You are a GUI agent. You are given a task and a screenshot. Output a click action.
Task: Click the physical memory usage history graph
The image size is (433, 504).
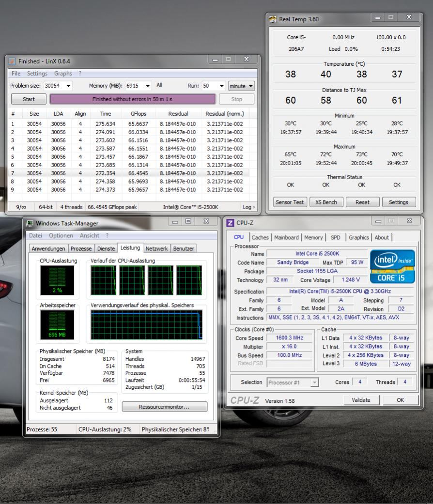(147, 325)
